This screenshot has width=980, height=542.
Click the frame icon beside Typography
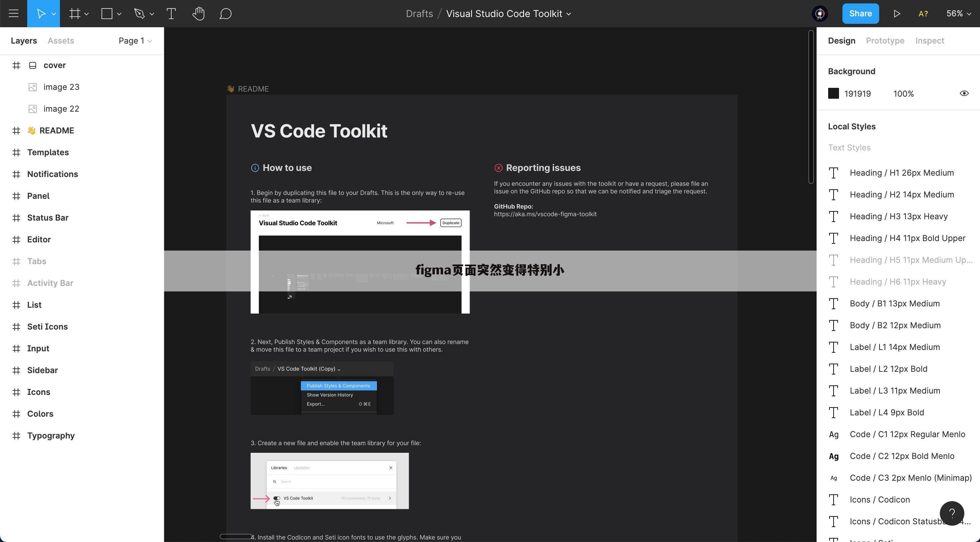pos(16,436)
